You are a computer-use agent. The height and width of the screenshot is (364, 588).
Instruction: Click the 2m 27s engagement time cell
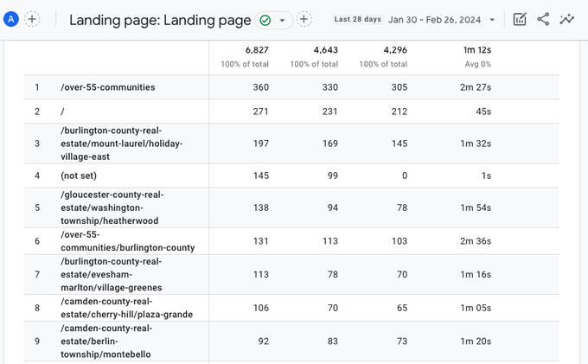(476, 87)
